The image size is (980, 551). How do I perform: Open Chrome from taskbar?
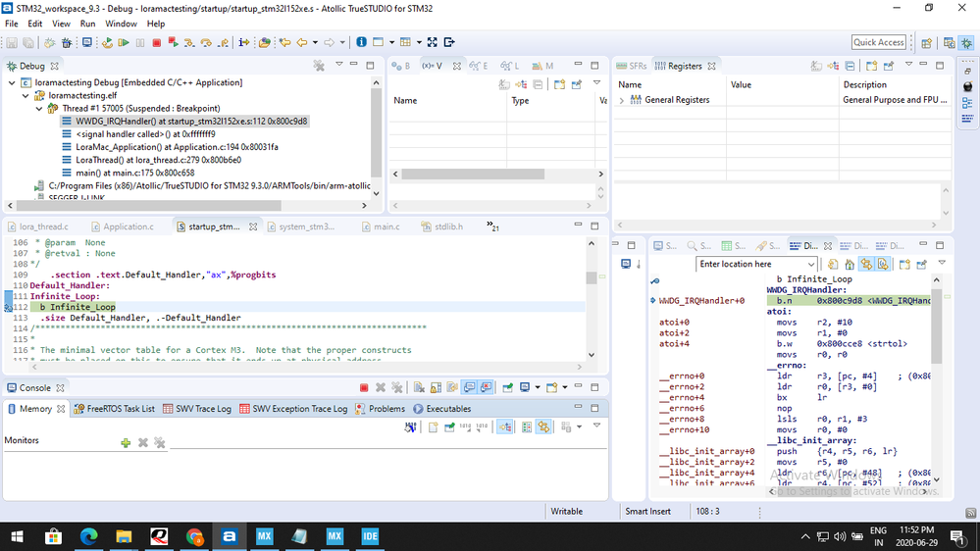click(194, 536)
